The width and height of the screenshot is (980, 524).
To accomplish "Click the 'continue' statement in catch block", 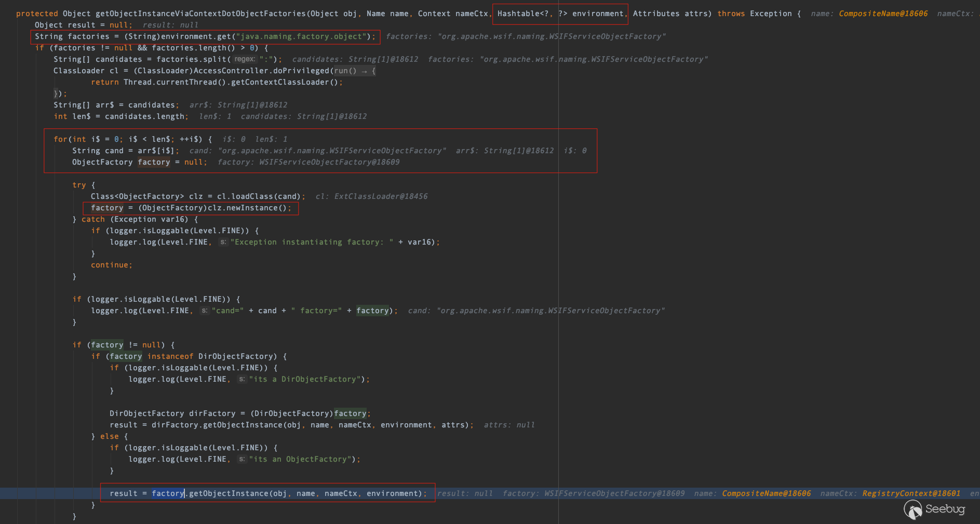I will click(109, 265).
